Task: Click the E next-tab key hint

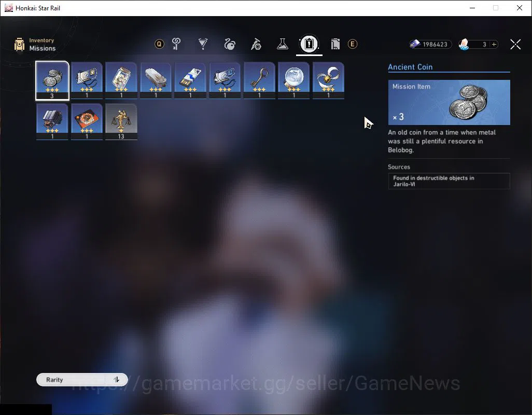Action: [353, 44]
